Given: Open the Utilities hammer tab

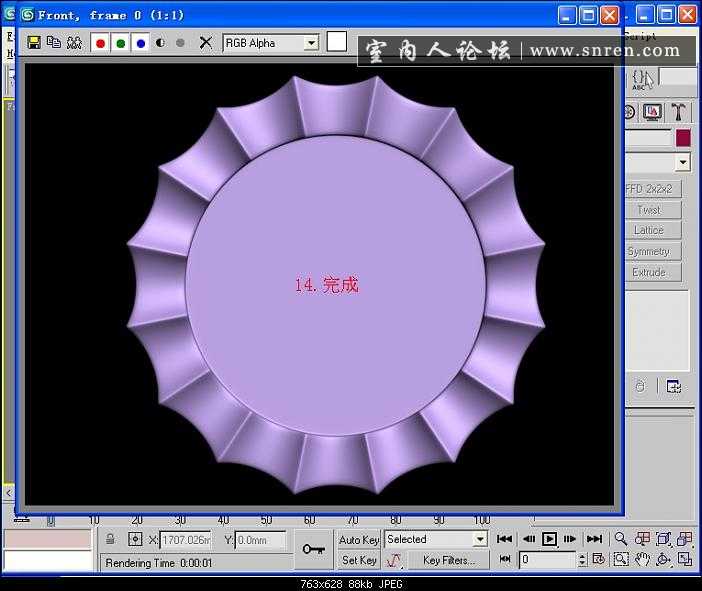Looking at the screenshot, I should (679, 112).
